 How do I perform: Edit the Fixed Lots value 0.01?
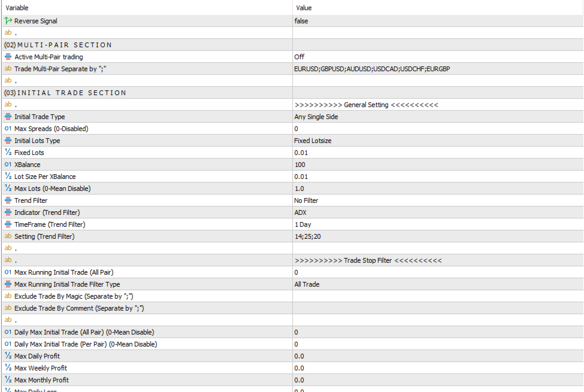tap(301, 153)
